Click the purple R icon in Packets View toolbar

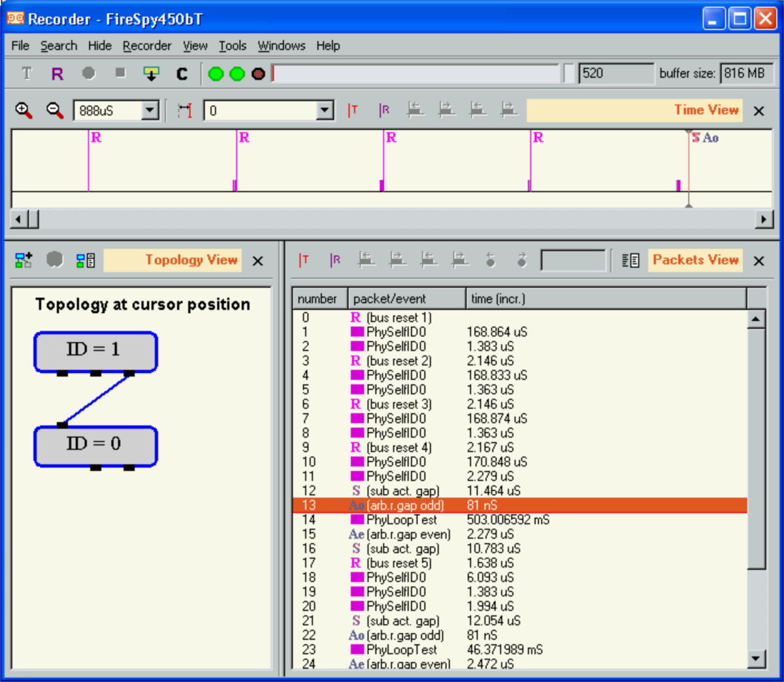pyautogui.click(x=335, y=260)
